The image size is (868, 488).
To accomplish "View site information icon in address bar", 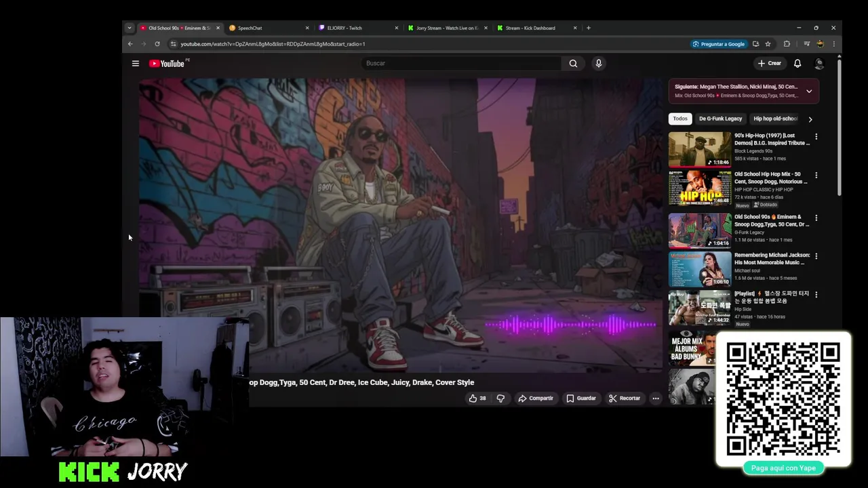I will (x=173, y=44).
